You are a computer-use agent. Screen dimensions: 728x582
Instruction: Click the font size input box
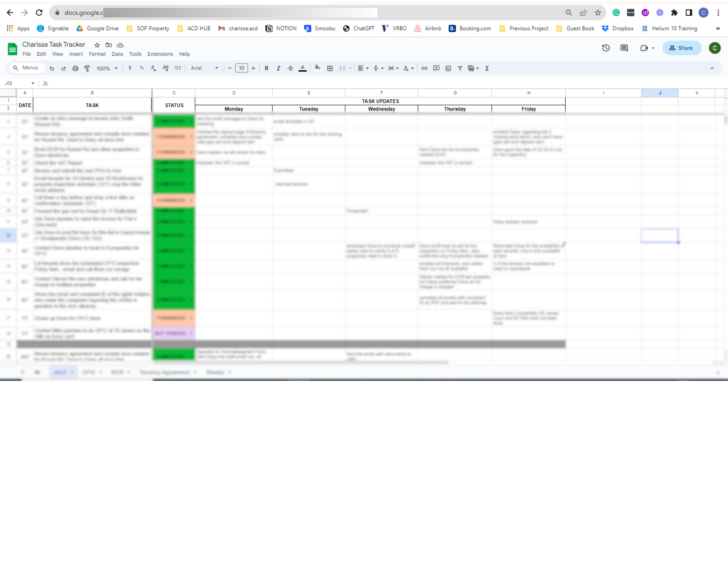(241, 68)
